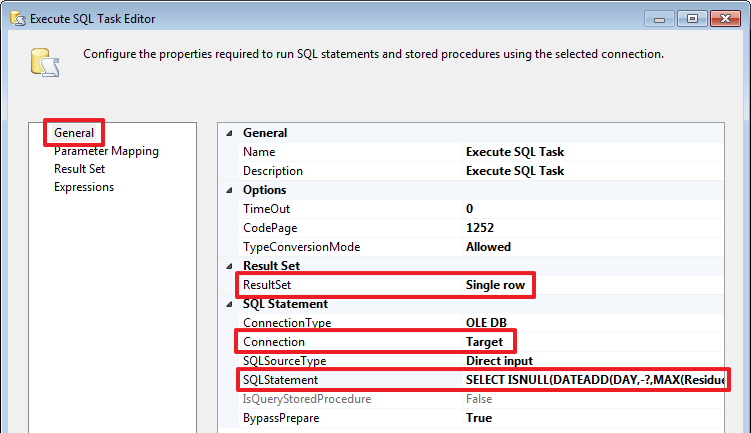Open the Expressions page
Image resolution: width=751 pixels, height=433 pixels.
point(84,187)
